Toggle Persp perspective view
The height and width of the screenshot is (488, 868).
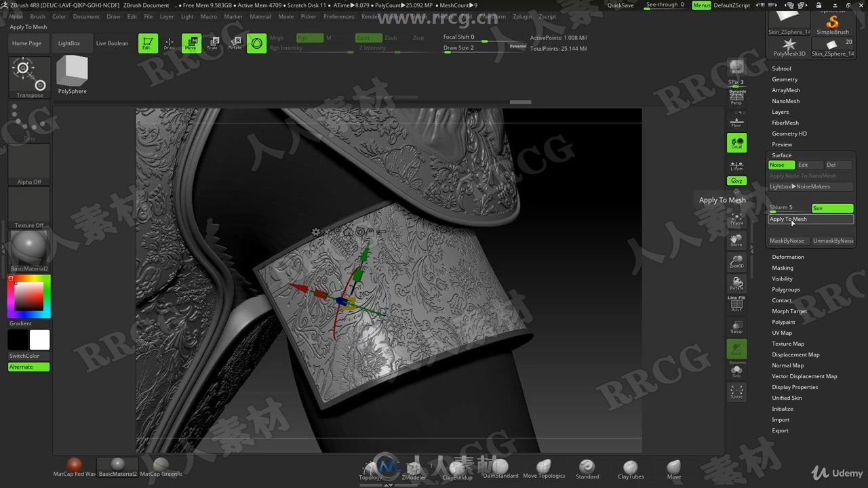click(x=736, y=97)
